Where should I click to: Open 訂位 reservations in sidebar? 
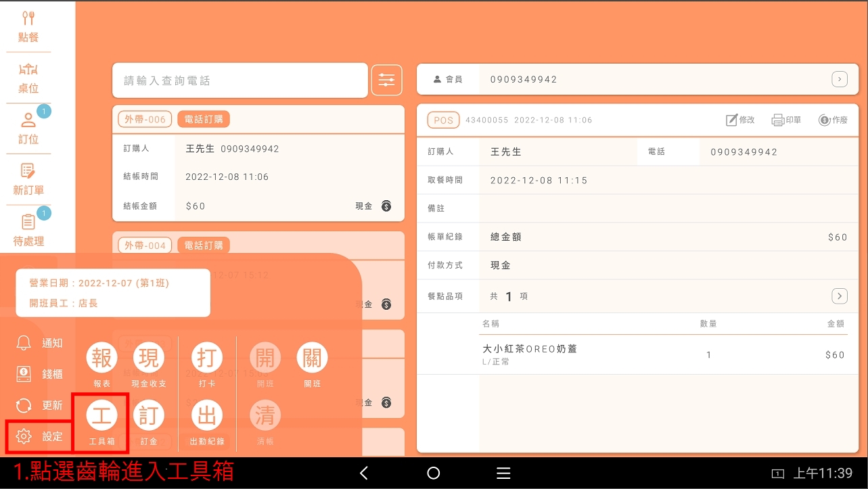(x=28, y=129)
